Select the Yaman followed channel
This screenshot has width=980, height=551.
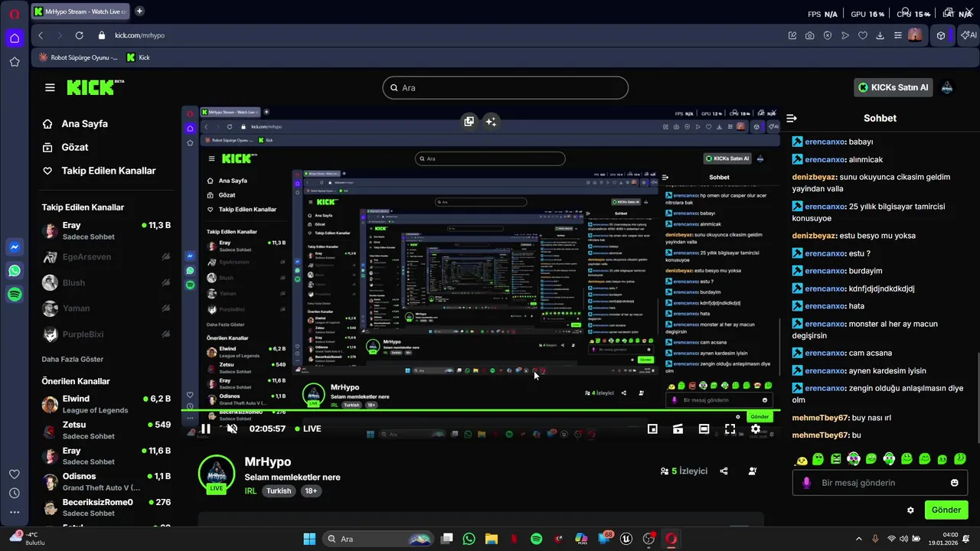pos(106,308)
